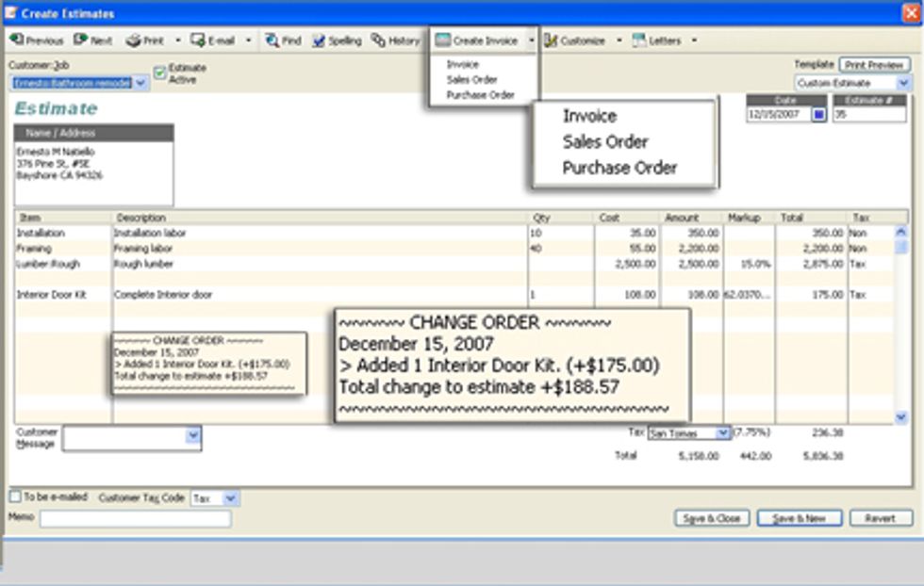Open the Customer:Job dropdown list
Screen dimensions: 924x586
(140, 83)
